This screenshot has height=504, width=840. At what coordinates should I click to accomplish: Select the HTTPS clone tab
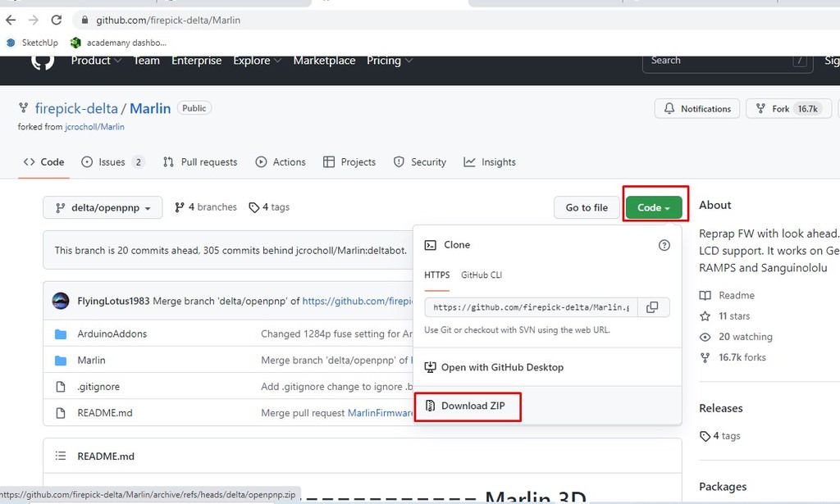point(436,275)
